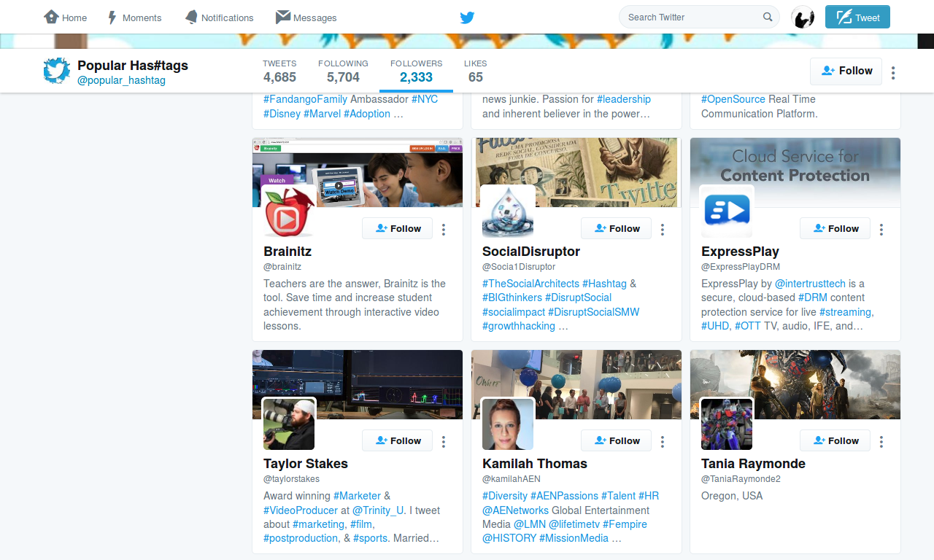
Task: Open Kamilah Thomas profile name link
Action: pos(535,464)
